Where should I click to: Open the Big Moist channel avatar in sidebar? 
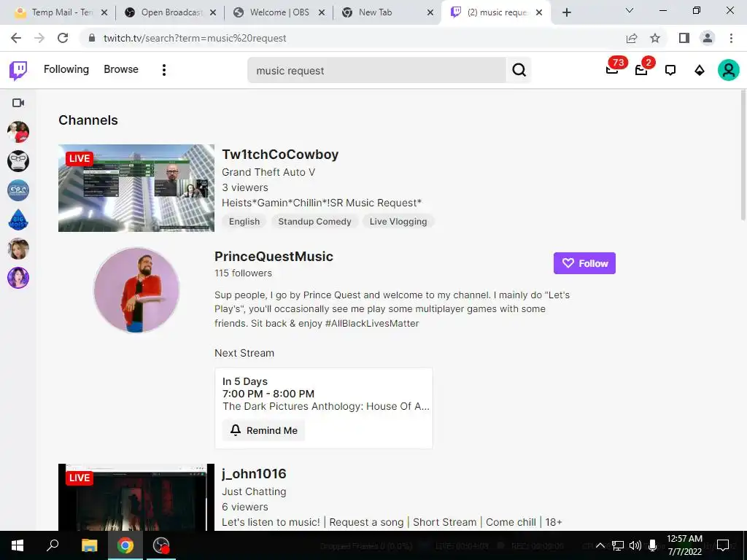click(18, 219)
